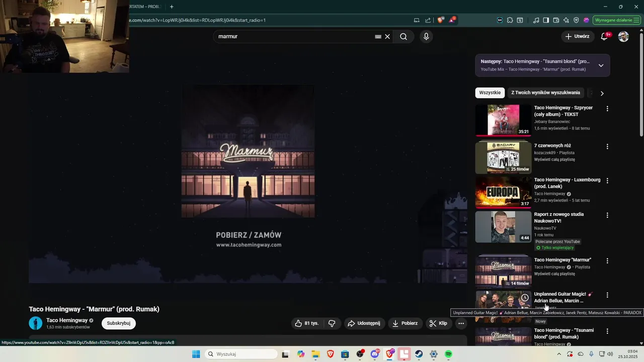The width and height of the screenshot is (644, 362).
Task: Open Spotify from the taskbar
Action: [x=448, y=354]
